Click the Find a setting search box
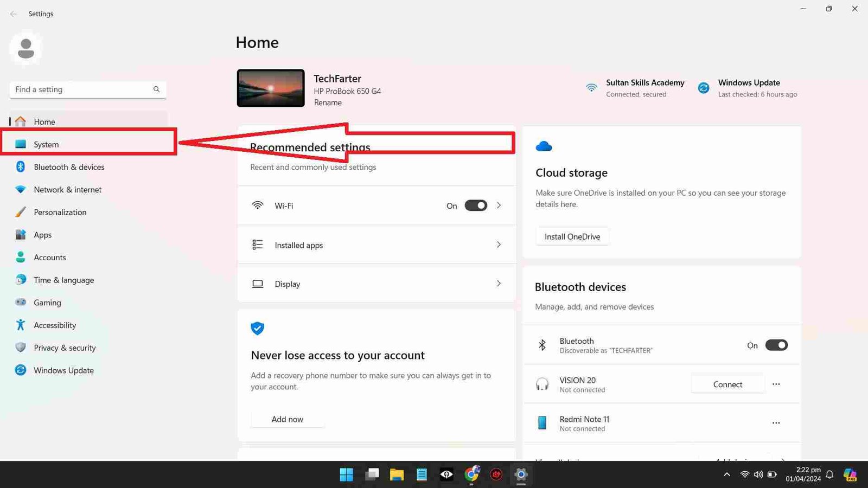Screen dimensions: 868x488 [x=81, y=89]
